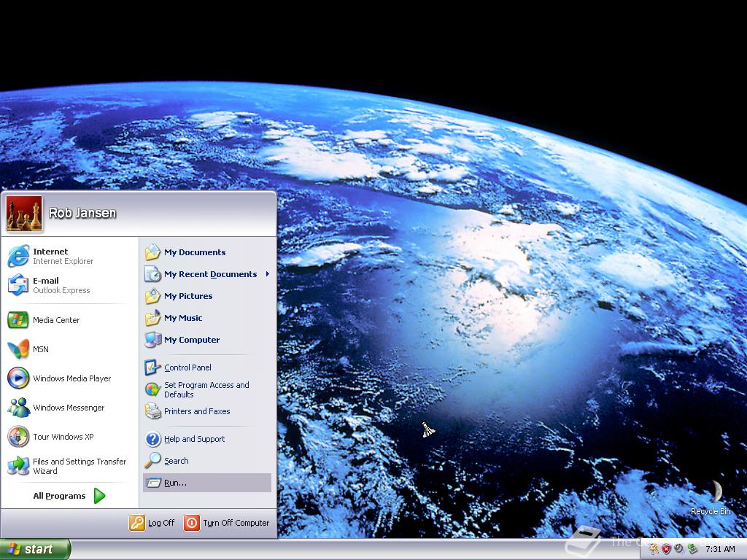Open the My Music folder

pyautogui.click(x=207, y=318)
